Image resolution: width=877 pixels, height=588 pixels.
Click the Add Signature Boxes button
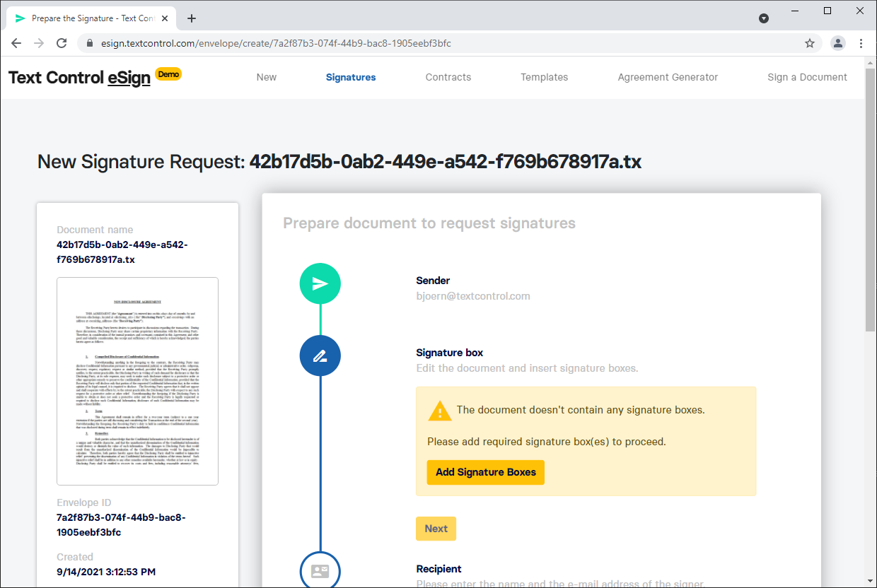coord(486,472)
